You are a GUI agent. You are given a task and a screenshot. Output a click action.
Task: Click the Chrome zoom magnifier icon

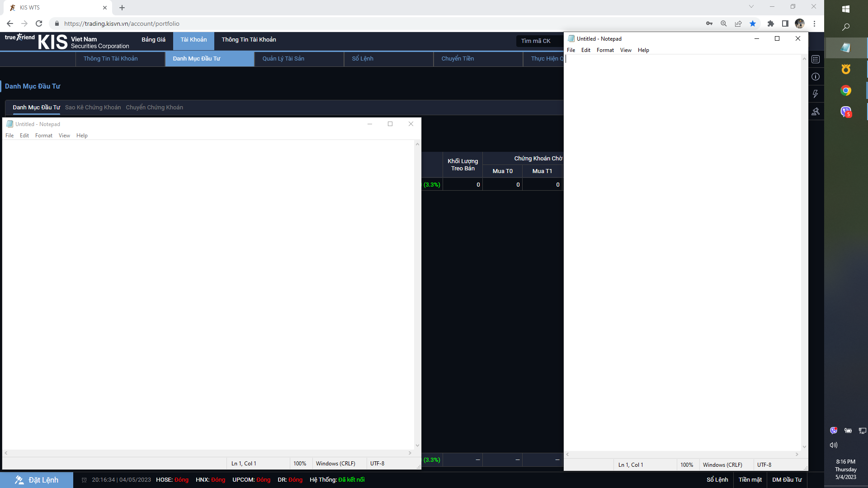click(724, 23)
